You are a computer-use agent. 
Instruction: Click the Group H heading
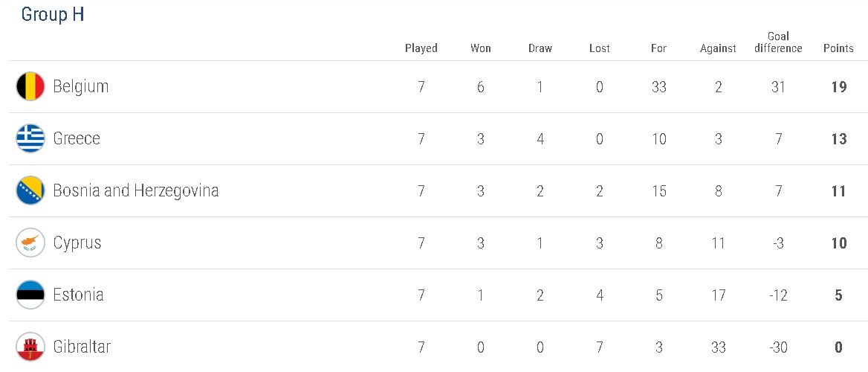[x=53, y=15]
